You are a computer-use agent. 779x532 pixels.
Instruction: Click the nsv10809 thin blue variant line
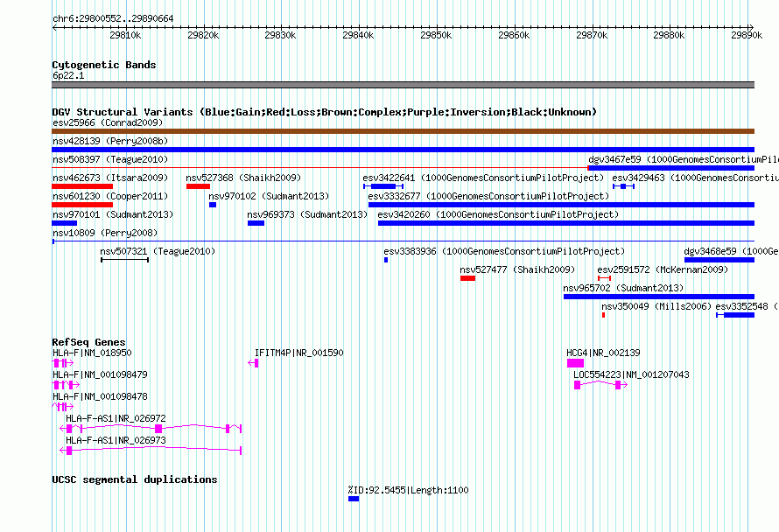click(403, 241)
